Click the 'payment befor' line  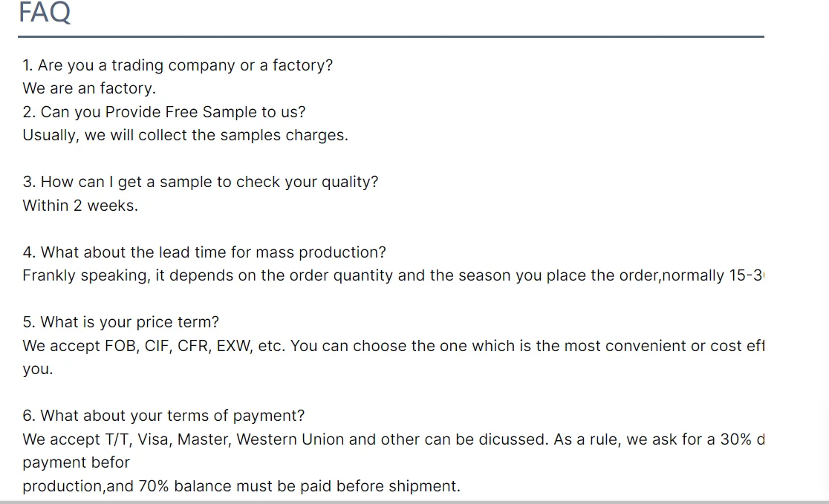[x=76, y=462]
